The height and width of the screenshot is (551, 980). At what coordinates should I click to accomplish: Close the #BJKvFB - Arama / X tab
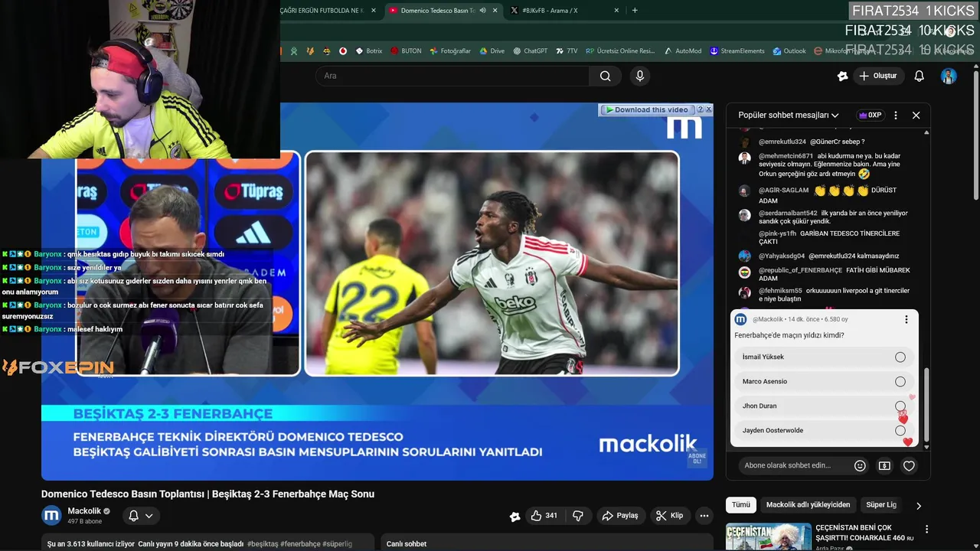point(616,11)
